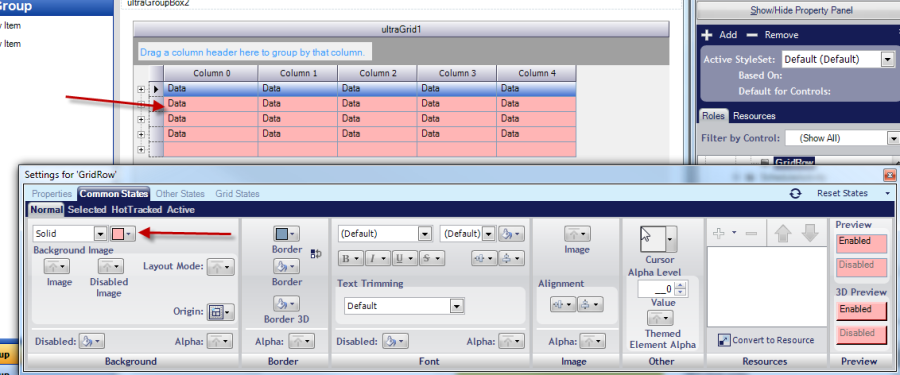Image resolution: width=900 pixels, height=375 pixels.
Task: Open Background Disabled color picker
Action: pyautogui.click(x=91, y=341)
